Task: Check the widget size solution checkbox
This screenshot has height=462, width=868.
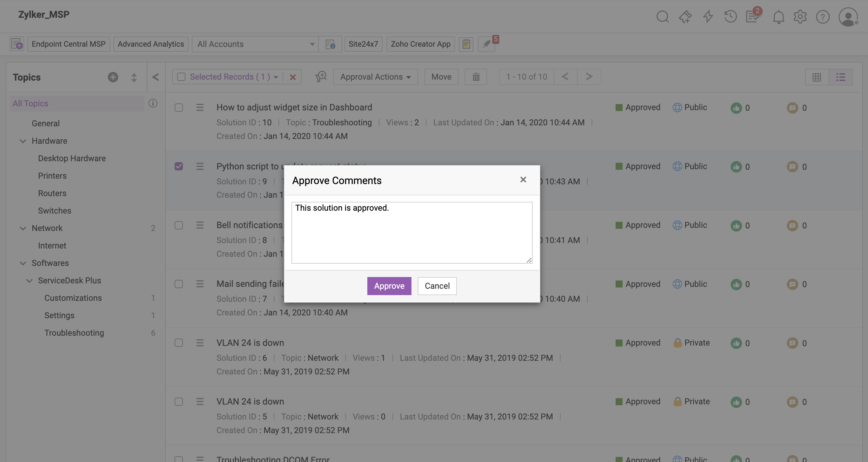Action: [179, 108]
